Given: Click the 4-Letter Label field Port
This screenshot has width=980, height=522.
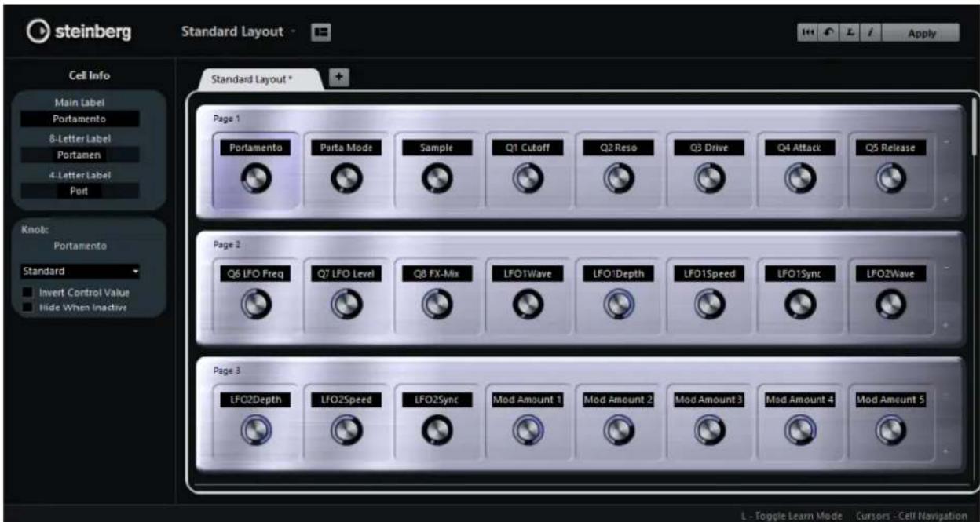Looking at the screenshot, I should point(80,190).
